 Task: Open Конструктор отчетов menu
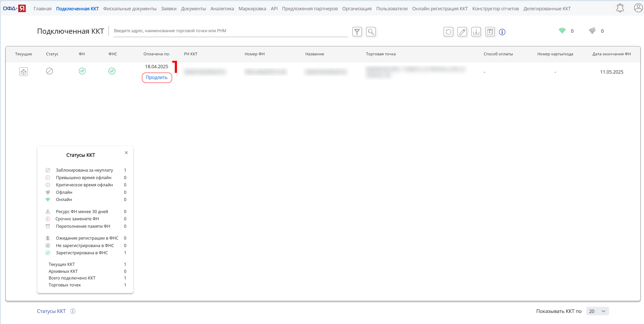pos(496,8)
